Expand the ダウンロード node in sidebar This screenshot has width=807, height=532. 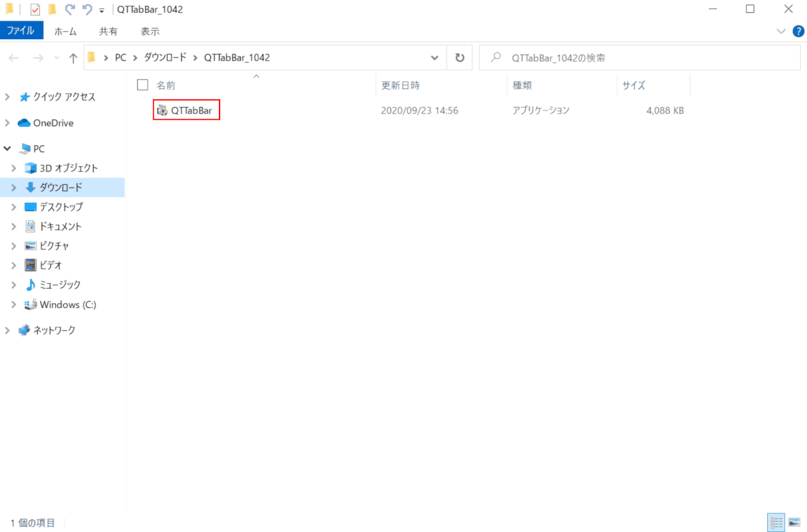click(14, 188)
